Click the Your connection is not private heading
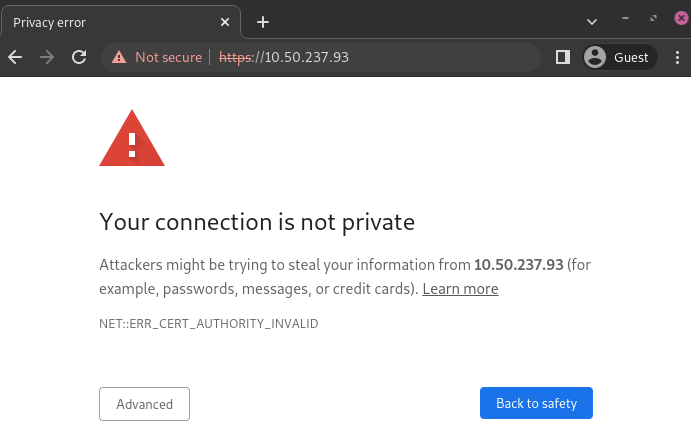Screen dimensions: 691x434 (257, 221)
